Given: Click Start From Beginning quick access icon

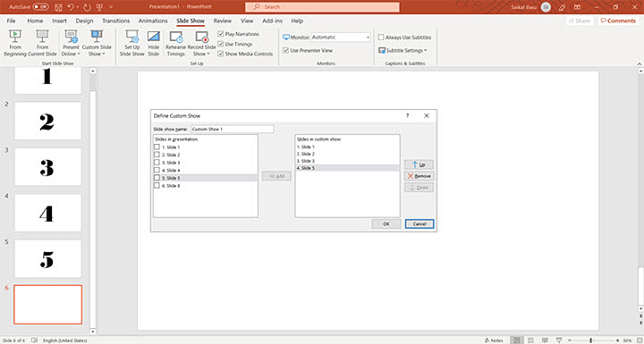Looking at the screenshot, I should point(99,7).
